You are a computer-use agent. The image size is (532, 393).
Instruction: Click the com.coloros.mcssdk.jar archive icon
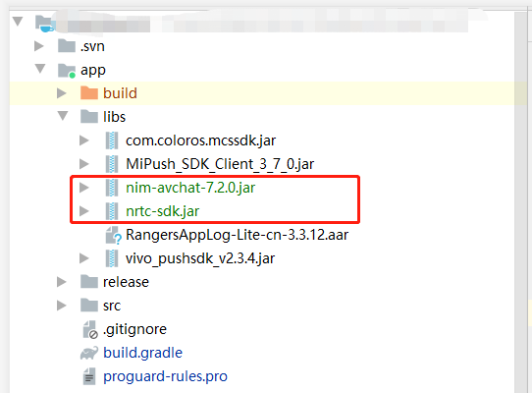(x=112, y=140)
